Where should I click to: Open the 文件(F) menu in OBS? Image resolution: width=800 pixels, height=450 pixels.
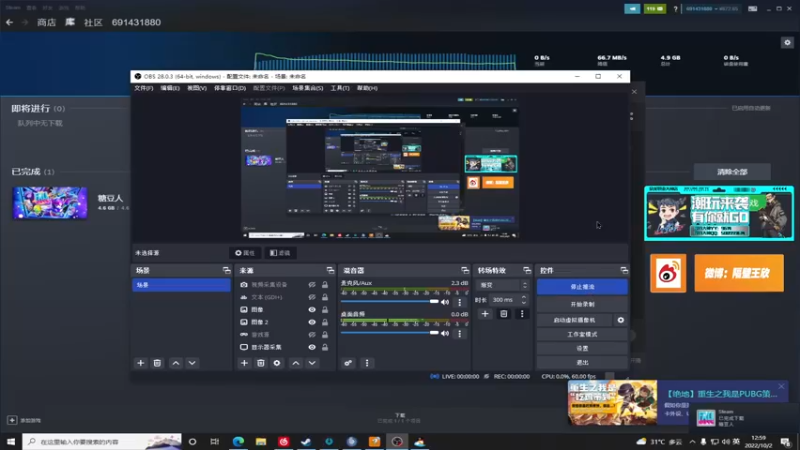tap(143, 88)
